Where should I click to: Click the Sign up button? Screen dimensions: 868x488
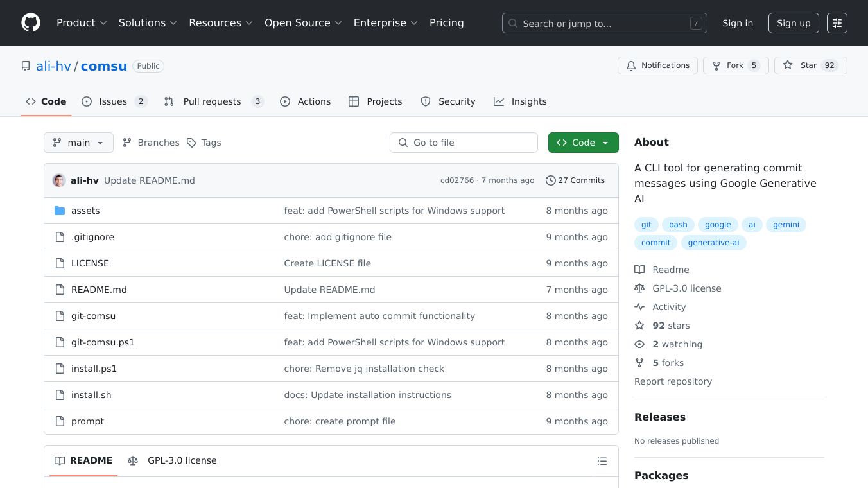click(x=793, y=23)
